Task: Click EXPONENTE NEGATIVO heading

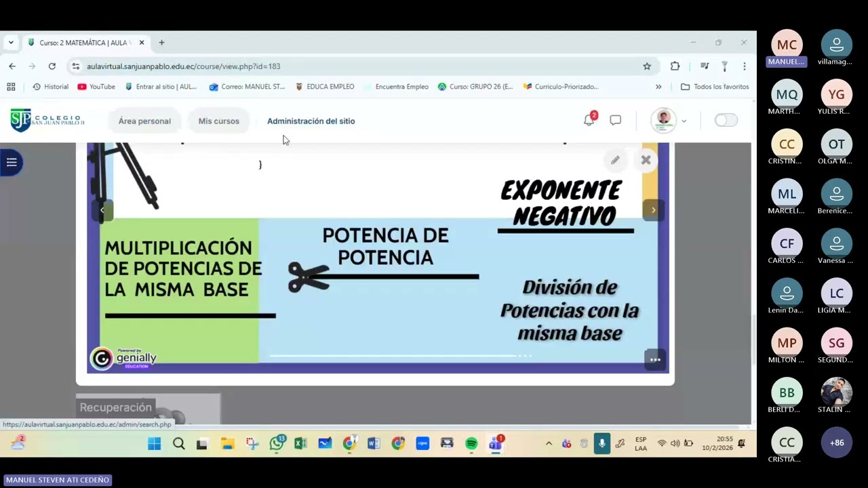Action: [561, 203]
